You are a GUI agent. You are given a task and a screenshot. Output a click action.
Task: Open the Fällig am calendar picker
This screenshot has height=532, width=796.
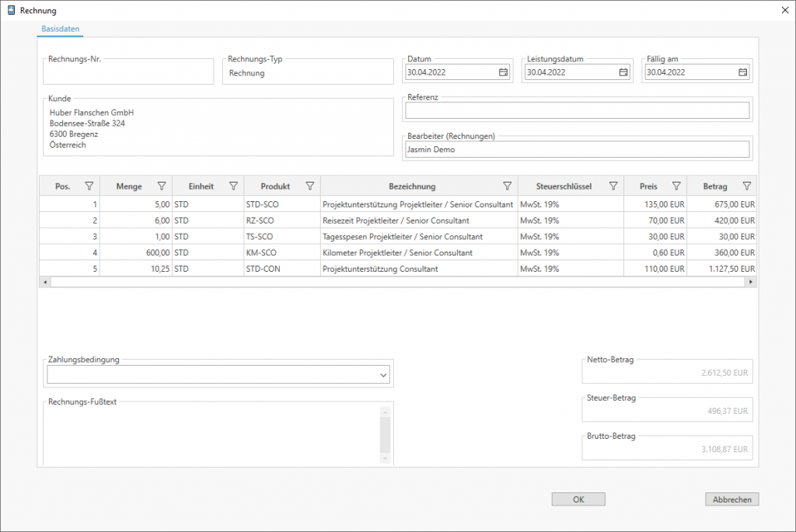click(x=742, y=72)
